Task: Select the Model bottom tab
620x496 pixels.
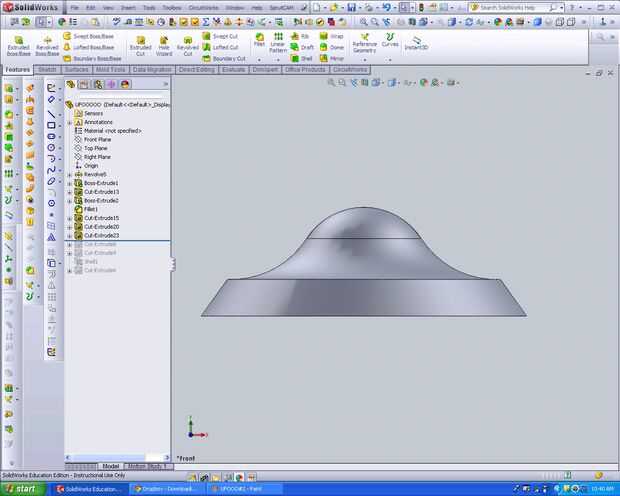Action: click(111, 467)
